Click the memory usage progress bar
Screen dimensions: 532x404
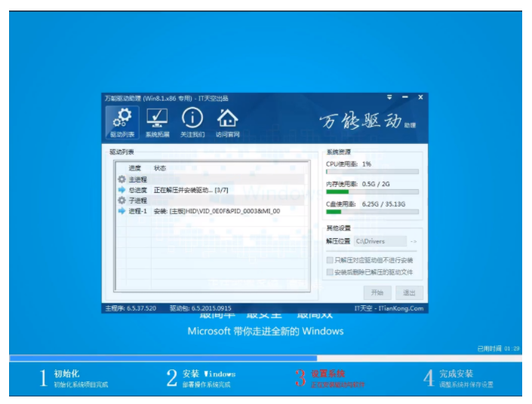(372, 192)
